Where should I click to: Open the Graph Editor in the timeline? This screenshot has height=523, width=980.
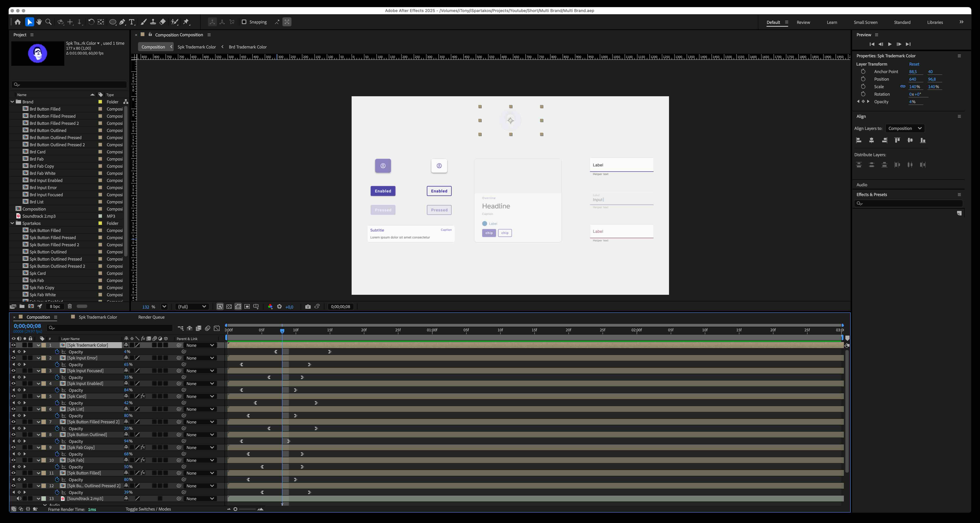pos(217,328)
